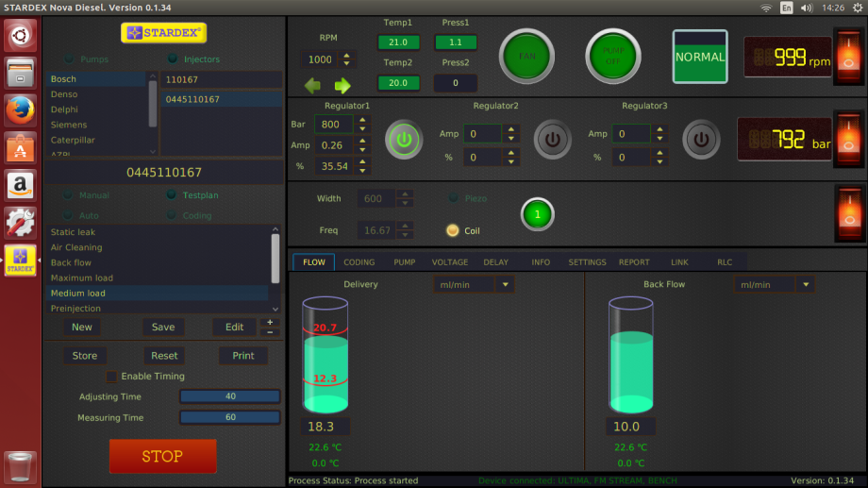Increase the RPM value using up stepper

347,56
